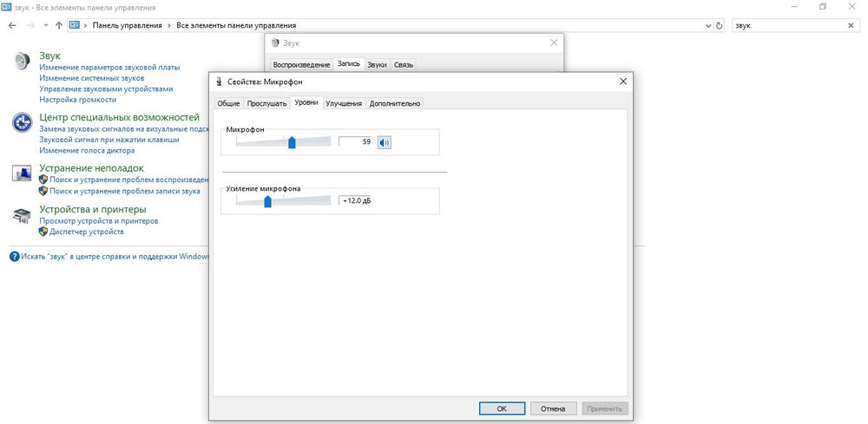The width and height of the screenshot is (868, 424).
Task: Click the Devices and Printers icon
Action: (22, 216)
